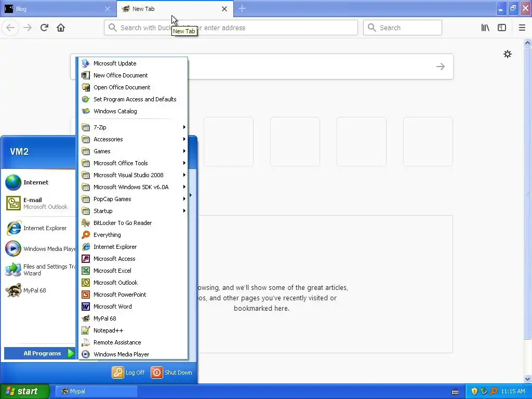Expand the Games folder submenu
Viewport: 532px width, 399px height.
click(132, 151)
